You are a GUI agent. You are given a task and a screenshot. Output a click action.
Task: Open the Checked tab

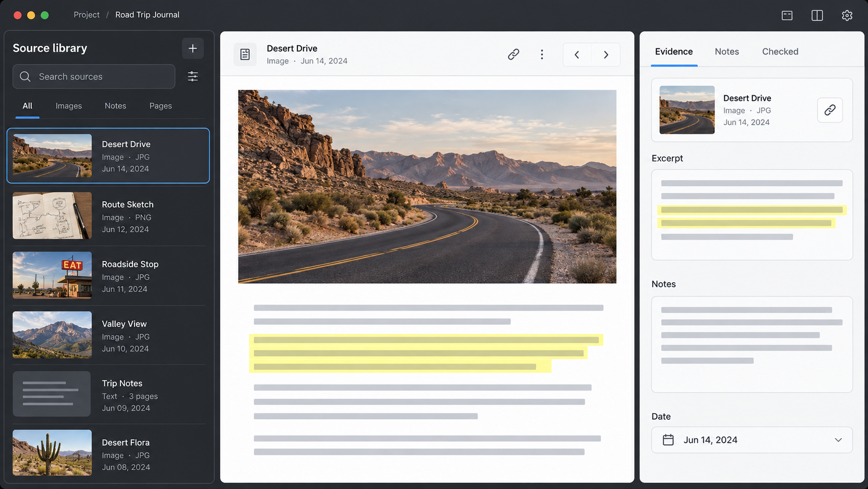(780, 51)
